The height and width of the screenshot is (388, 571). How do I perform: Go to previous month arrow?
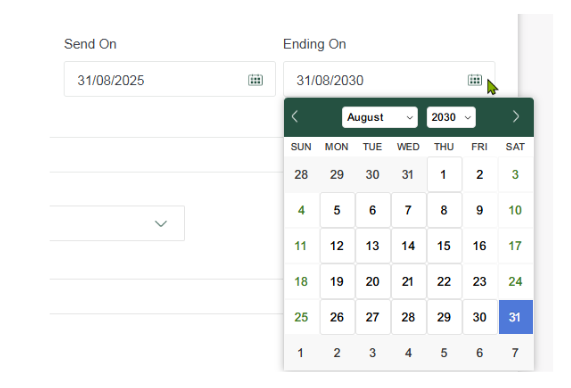click(x=295, y=117)
